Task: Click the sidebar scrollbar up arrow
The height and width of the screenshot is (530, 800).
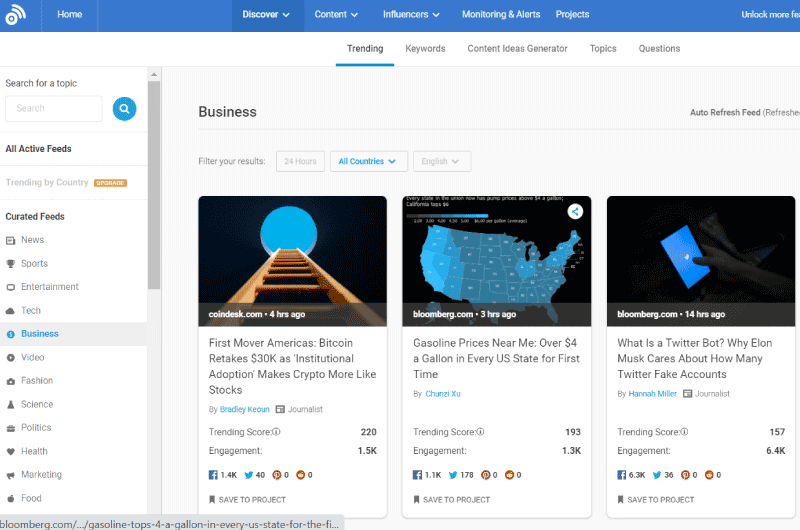Action: click(154, 74)
